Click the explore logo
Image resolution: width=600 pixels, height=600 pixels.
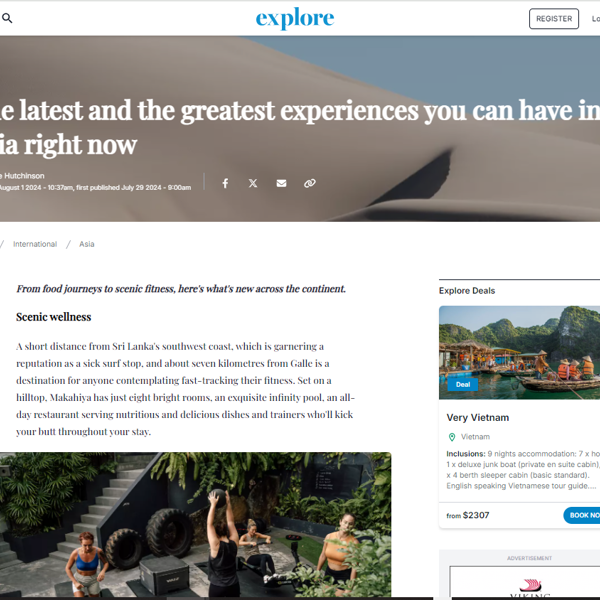coord(295,18)
